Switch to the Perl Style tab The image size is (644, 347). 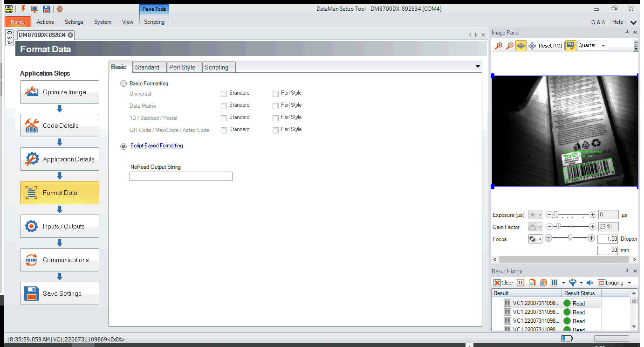[182, 67]
